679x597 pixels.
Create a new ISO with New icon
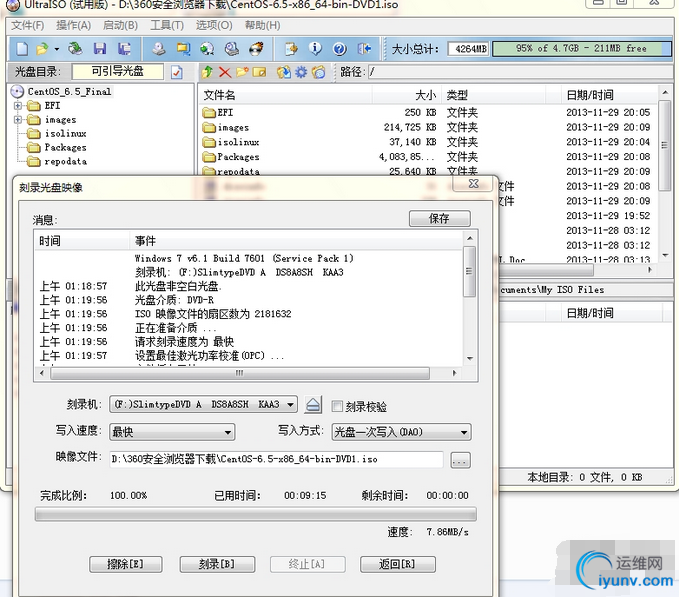[x=22, y=48]
